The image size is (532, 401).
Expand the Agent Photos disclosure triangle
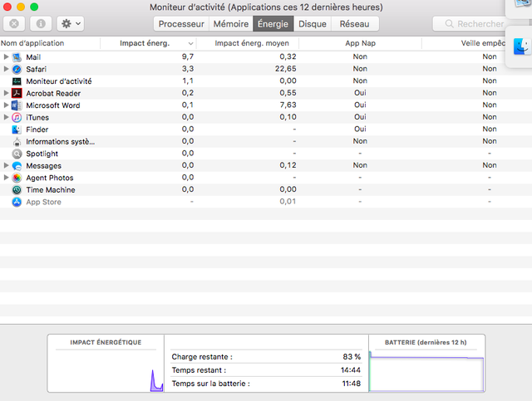pyautogui.click(x=6, y=178)
